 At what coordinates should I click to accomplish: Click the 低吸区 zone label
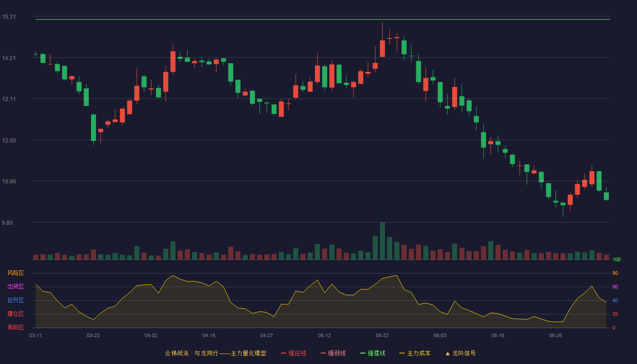tap(15, 327)
